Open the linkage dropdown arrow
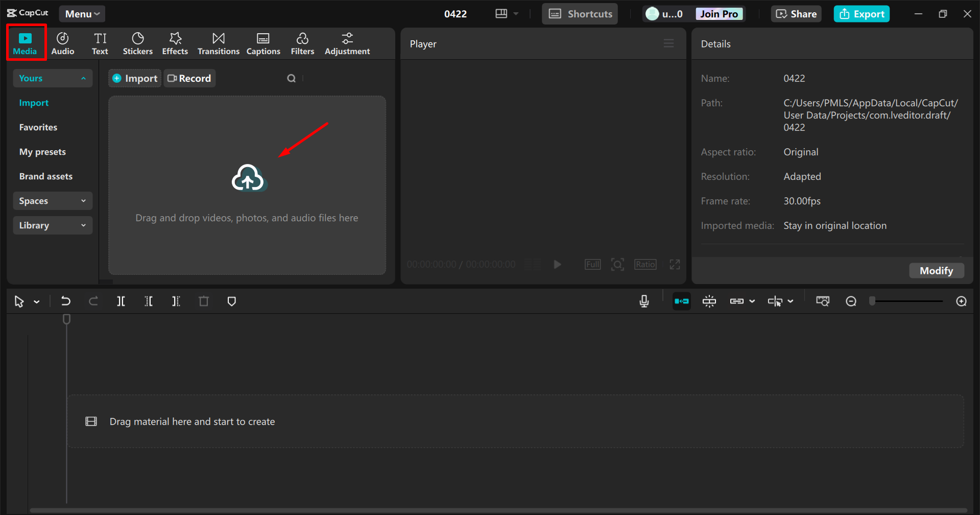Screen dimensions: 980x515 [752, 301]
